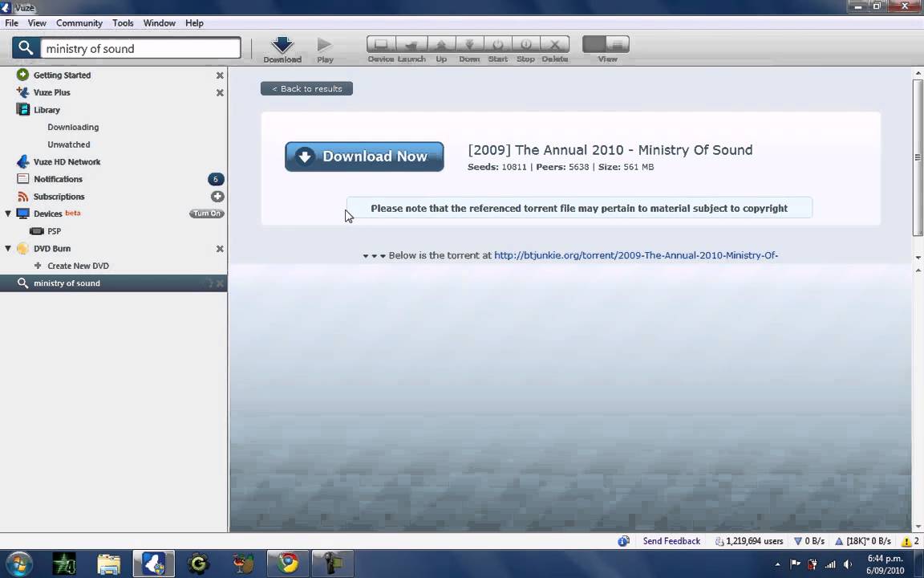
Task: Click the Download toolbar arrow icon
Action: click(x=282, y=45)
